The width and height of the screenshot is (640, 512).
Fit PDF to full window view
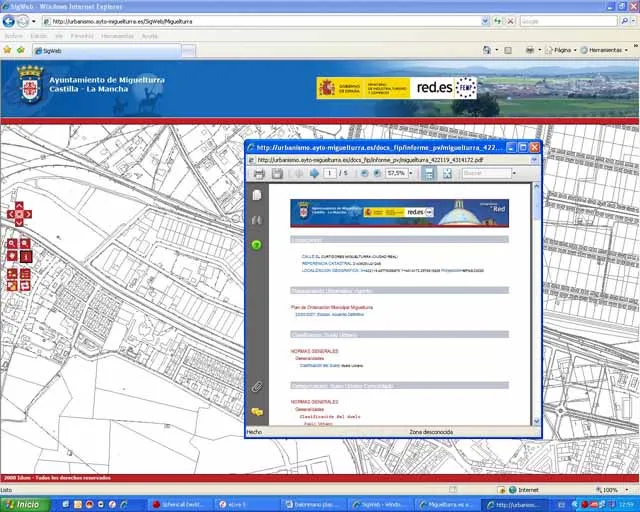pyautogui.click(x=447, y=173)
